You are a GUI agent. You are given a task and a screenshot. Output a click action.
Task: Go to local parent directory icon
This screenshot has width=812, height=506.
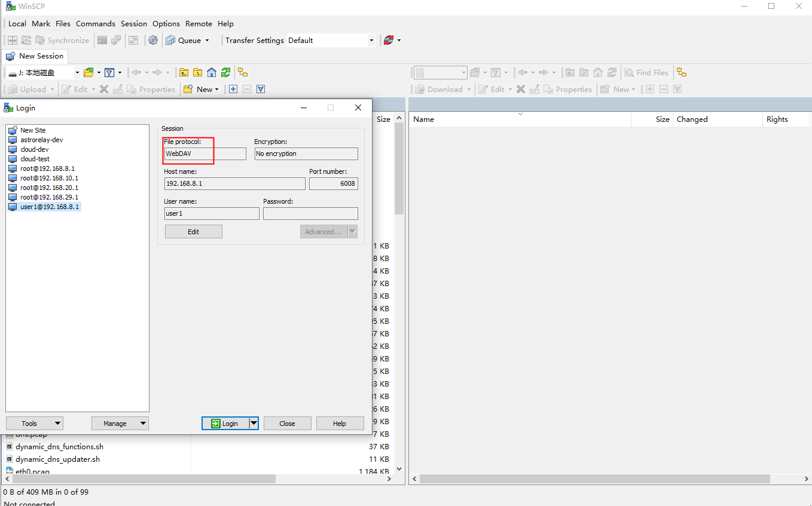(x=184, y=72)
